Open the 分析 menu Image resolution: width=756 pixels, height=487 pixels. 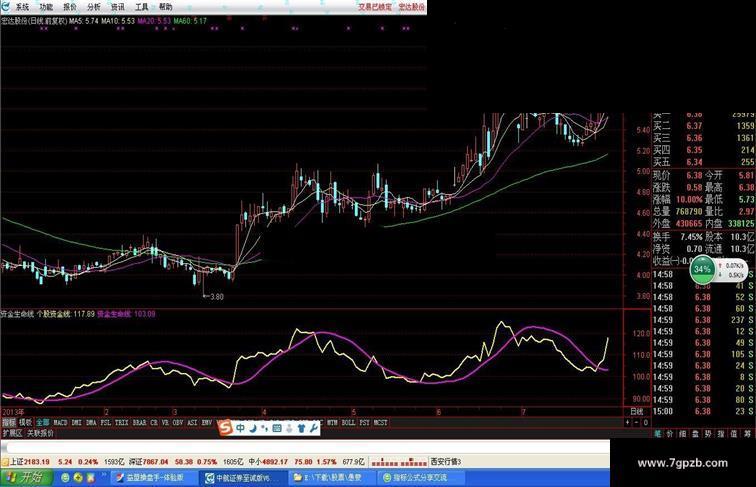94,7
